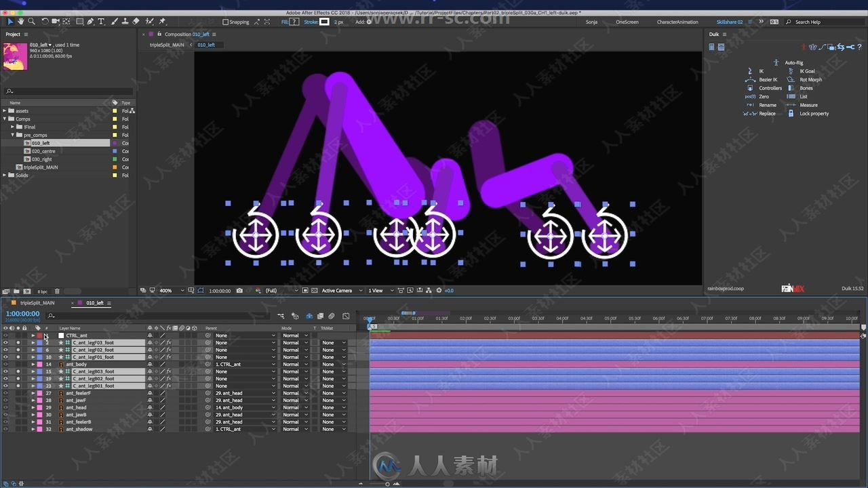Image resolution: width=868 pixels, height=488 pixels.
Task: Hide ant_body layer with eye toggle
Action: [x=5, y=364]
